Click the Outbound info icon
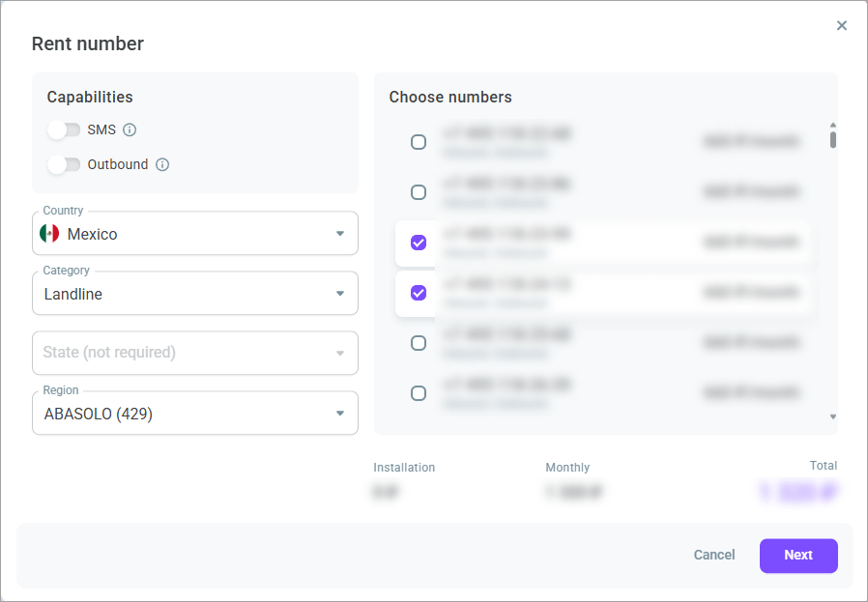Screen dimensions: 868x602 click(162, 164)
